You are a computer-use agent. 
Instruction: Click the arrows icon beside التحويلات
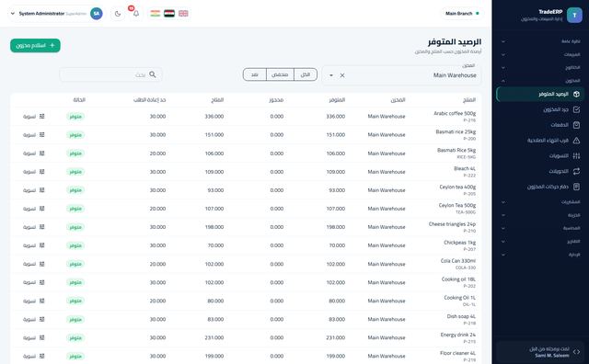pyautogui.click(x=576, y=171)
